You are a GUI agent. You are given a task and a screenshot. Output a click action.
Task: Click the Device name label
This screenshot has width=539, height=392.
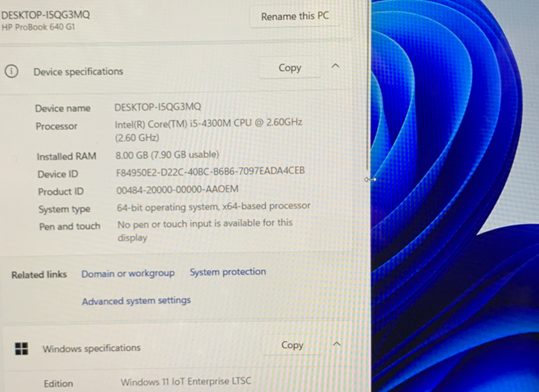[x=63, y=109]
